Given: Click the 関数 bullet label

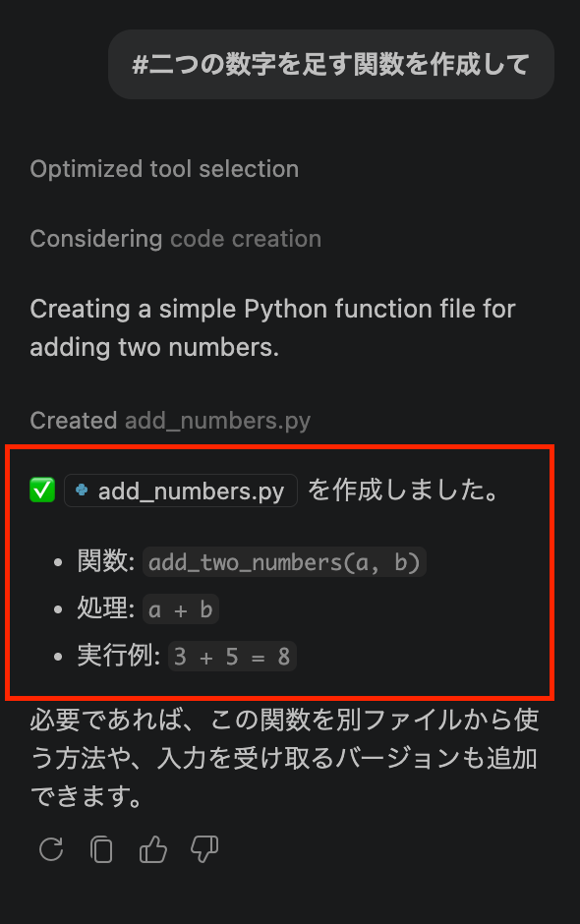Looking at the screenshot, I should pos(105,561).
